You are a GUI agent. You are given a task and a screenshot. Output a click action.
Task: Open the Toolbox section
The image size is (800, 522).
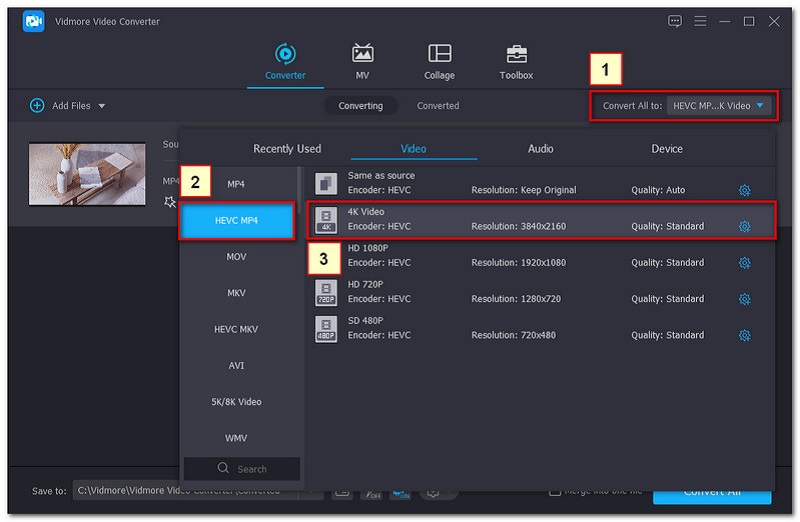pos(516,61)
